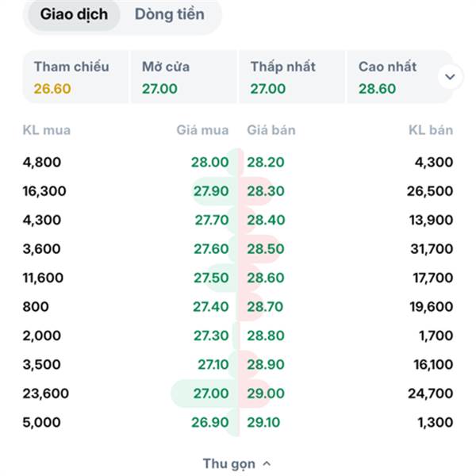Click the sell volume 31,700
The image size is (476, 476).
(x=430, y=249)
